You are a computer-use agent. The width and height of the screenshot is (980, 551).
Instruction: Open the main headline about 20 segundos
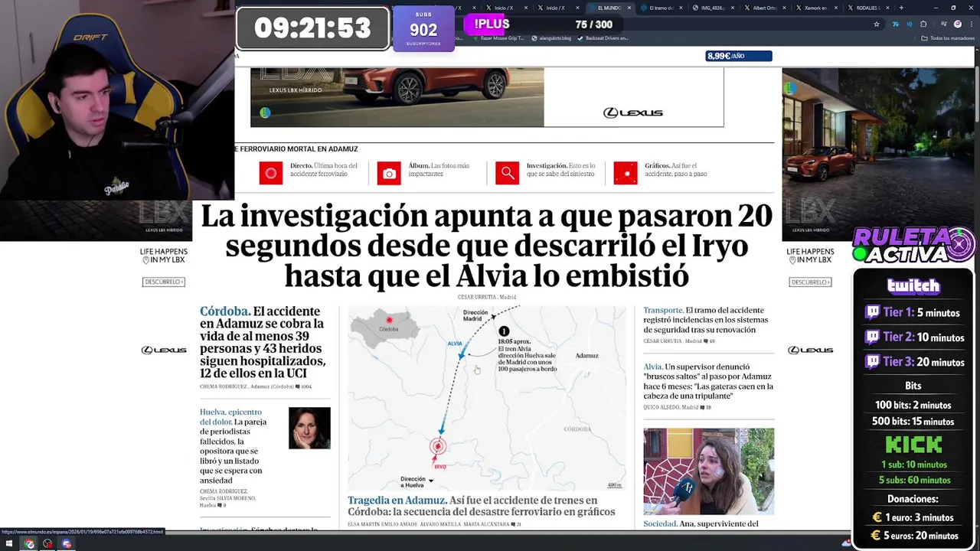click(x=486, y=246)
